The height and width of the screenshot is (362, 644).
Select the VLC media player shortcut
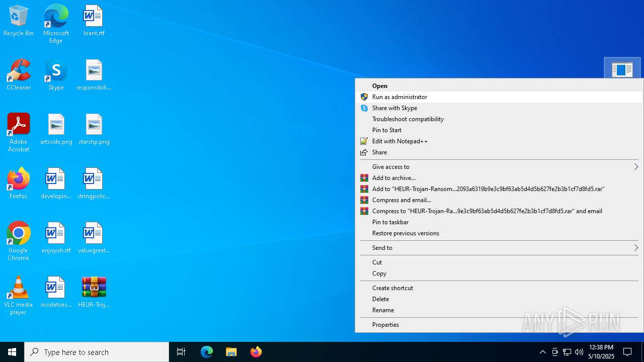19,295
